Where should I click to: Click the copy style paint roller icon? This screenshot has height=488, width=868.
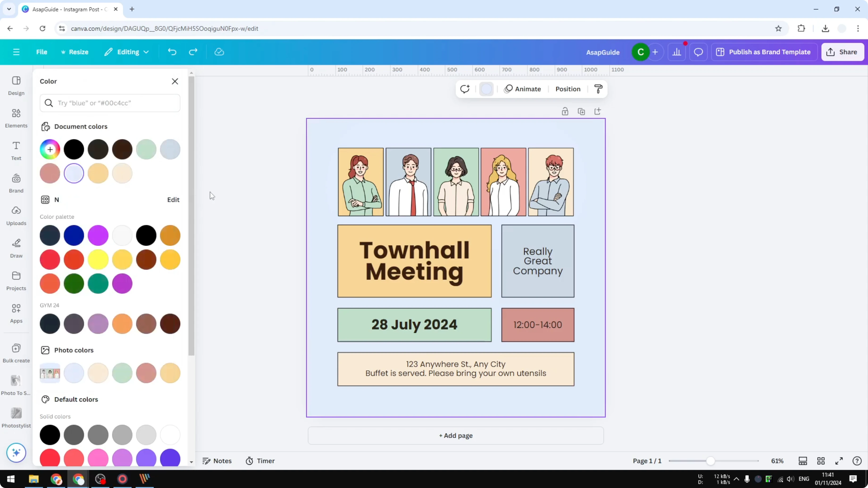click(x=598, y=89)
